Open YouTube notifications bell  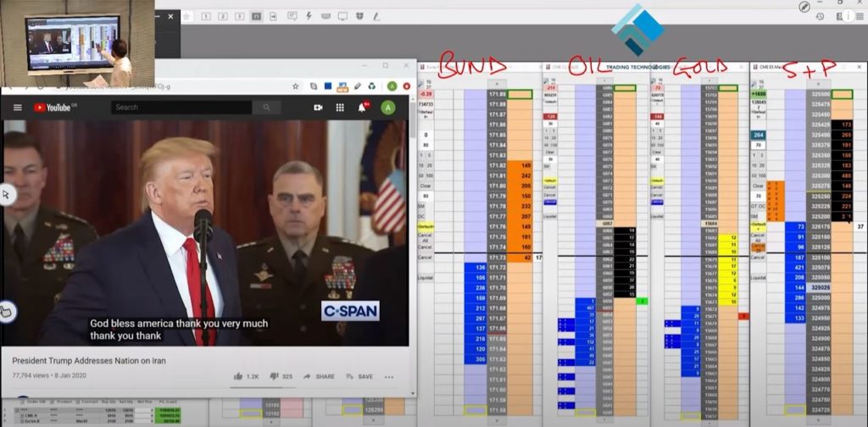(x=362, y=108)
